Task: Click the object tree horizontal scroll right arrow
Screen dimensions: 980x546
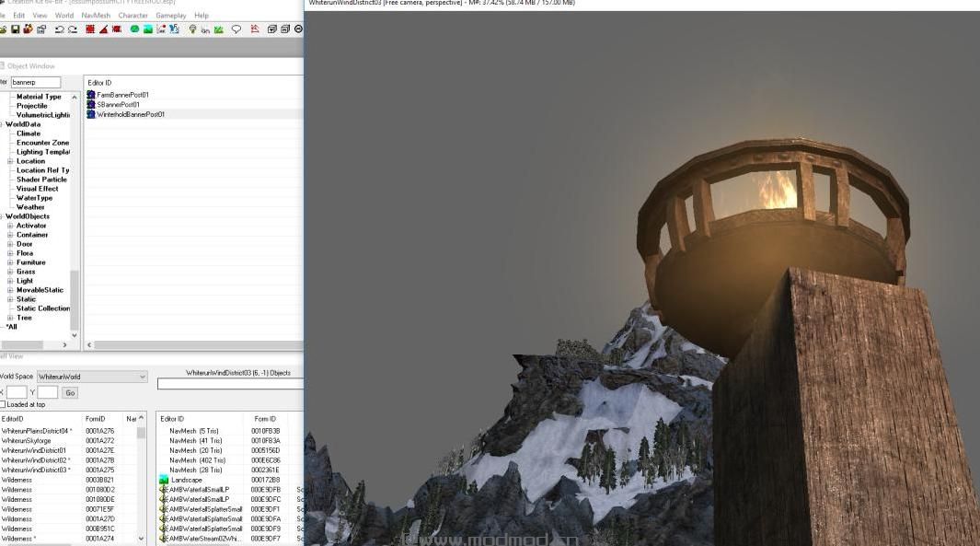Action: pos(65,344)
